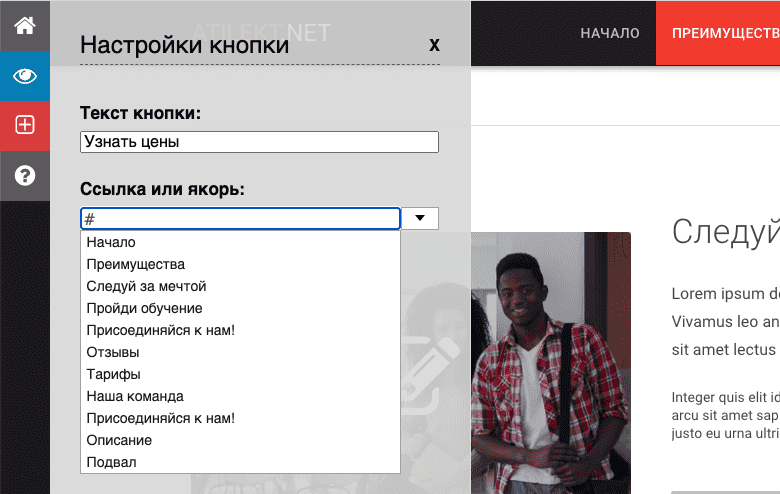Select 'Преимущества' from anchor list
Screen dimensions: 780x494
point(240,264)
